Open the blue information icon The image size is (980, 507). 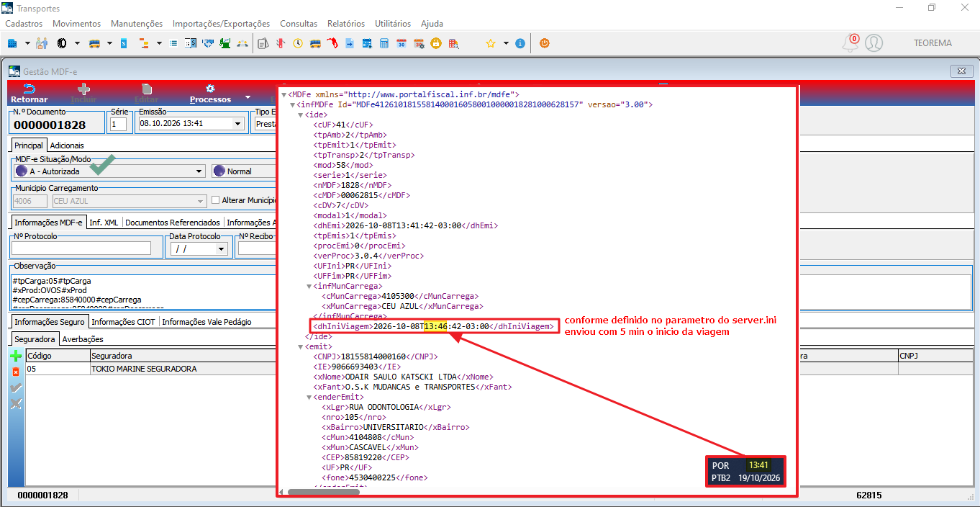[520, 43]
